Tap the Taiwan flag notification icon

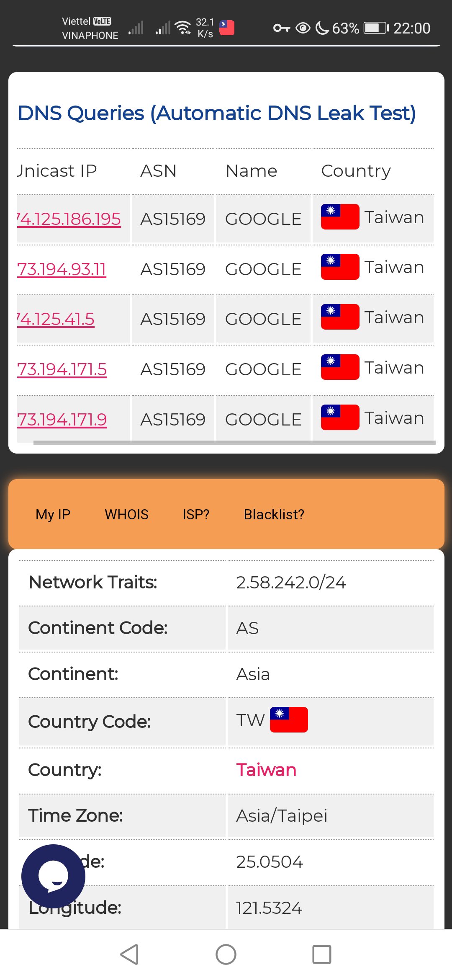(227, 28)
